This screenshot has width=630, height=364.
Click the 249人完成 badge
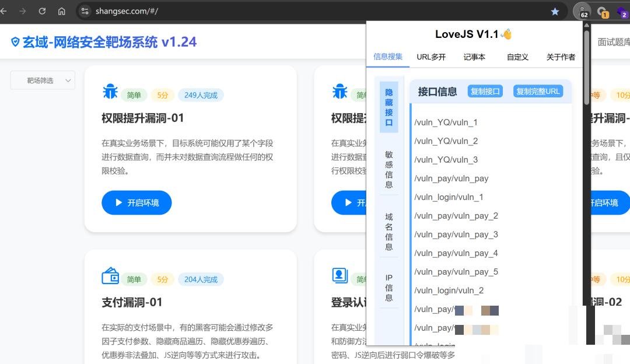pyautogui.click(x=201, y=95)
